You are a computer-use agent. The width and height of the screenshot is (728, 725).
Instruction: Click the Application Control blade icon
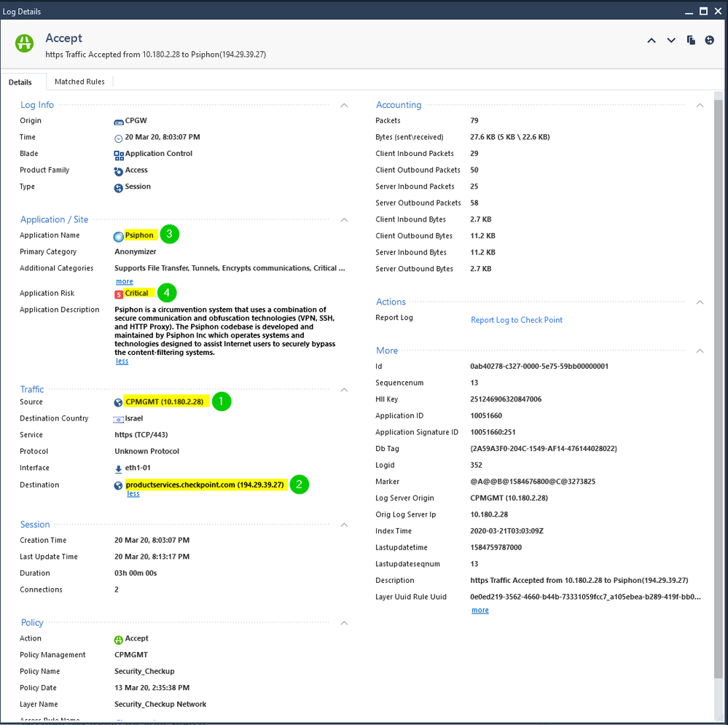(119, 155)
